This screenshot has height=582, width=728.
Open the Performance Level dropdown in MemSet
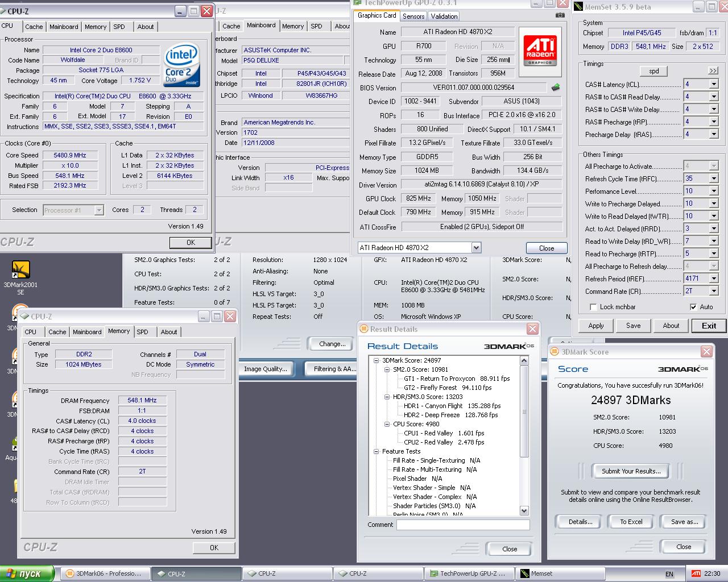tap(714, 191)
